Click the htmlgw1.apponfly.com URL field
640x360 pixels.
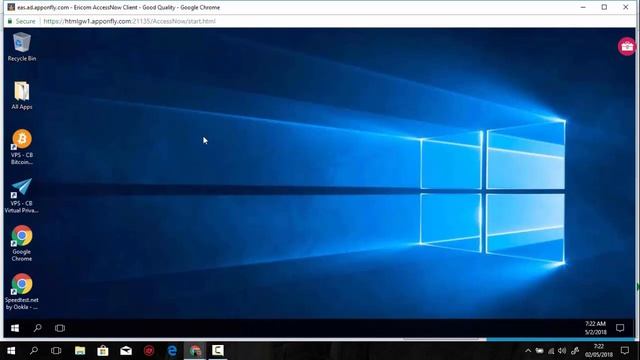coord(129,21)
